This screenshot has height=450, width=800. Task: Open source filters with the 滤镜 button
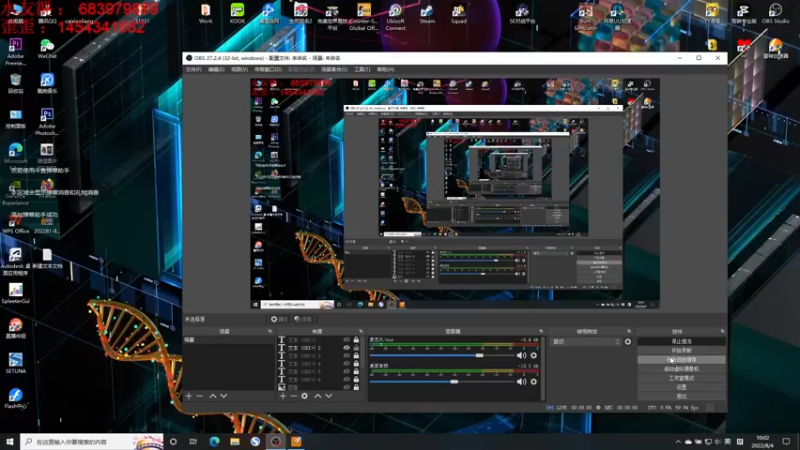pyautogui.click(x=303, y=319)
